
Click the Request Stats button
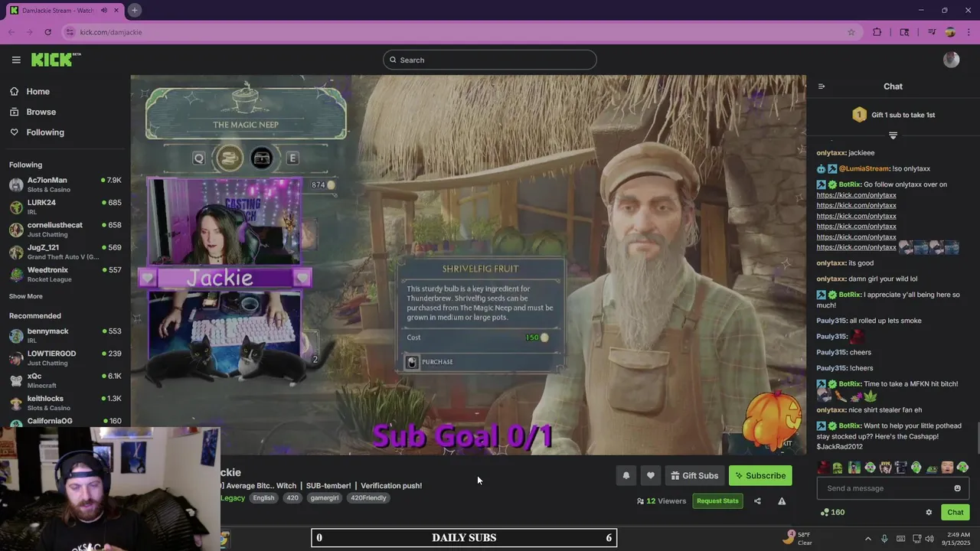(717, 501)
